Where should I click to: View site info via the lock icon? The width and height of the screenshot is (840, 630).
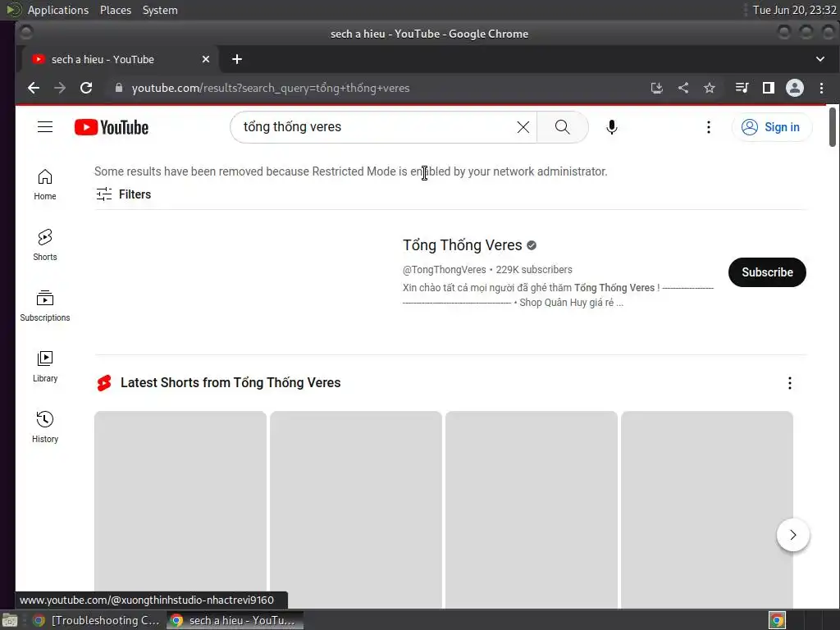click(119, 88)
